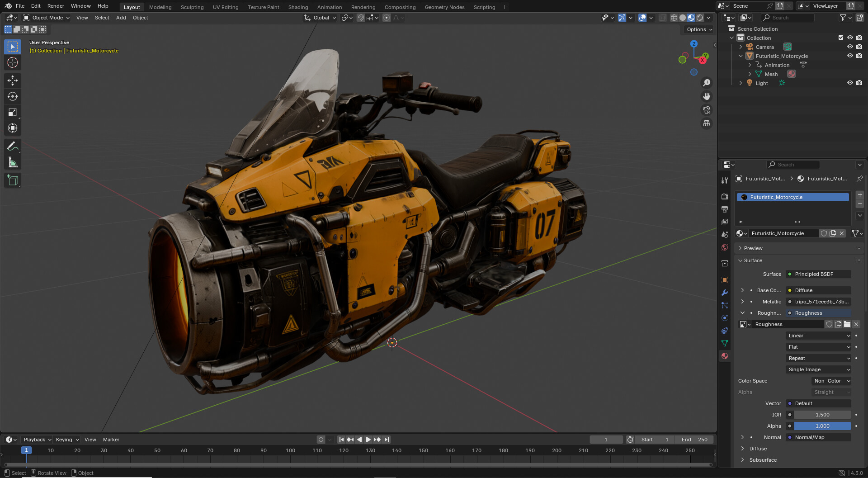This screenshot has height=478, width=868.
Task: Switch perspective/orthographic grid icon
Action: (706, 123)
